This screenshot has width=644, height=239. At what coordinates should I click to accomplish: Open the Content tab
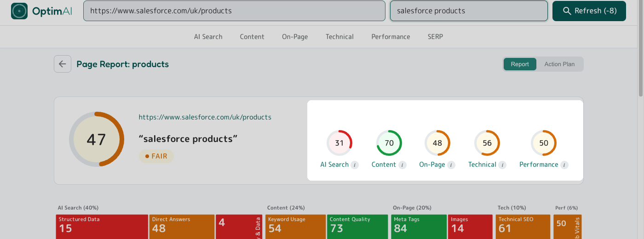click(x=252, y=37)
